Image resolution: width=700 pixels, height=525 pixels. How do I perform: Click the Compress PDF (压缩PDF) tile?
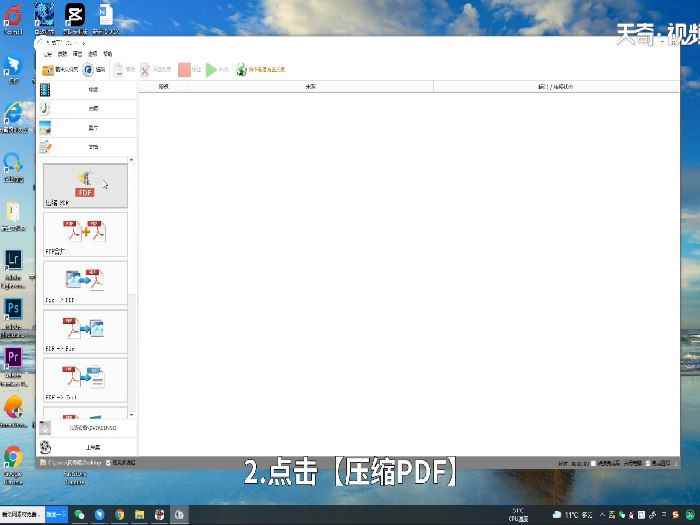85,185
